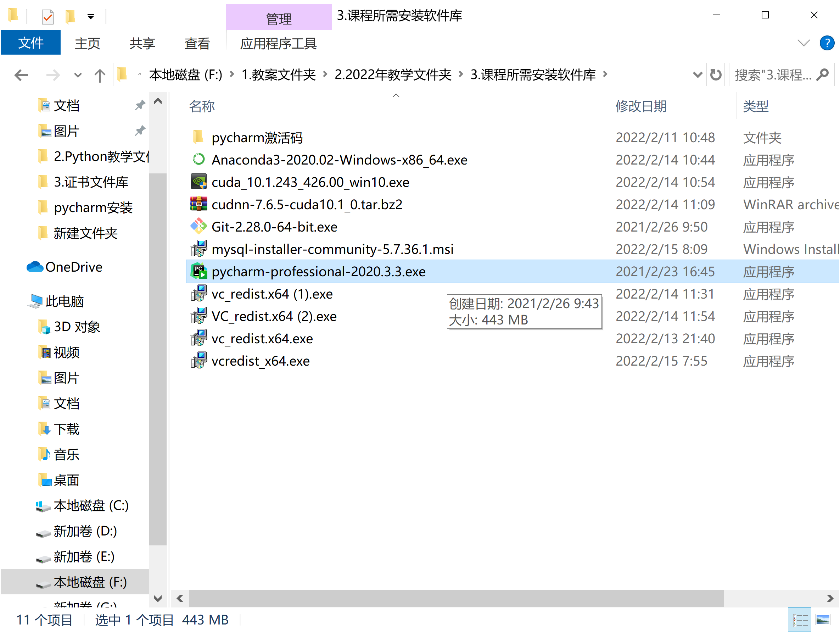Select the PyCharm professional installer icon
Image resolution: width=840 pixels, height=633 pixels.
[x=198, y=271]
